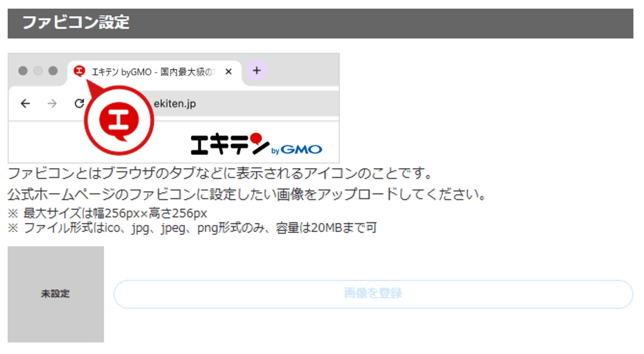
Task: Click the leftmost dark gray window dot
Action: pyautogui.click(x=23, y=71)
